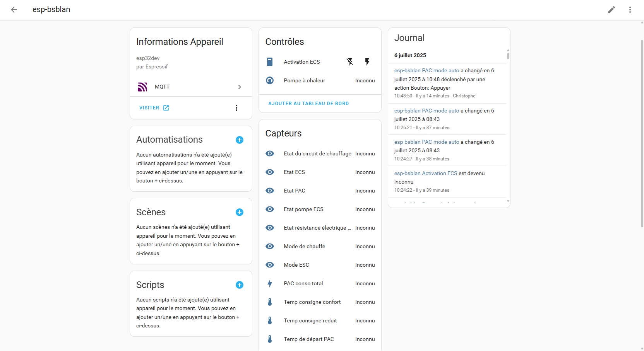Click AJOUTER AU TABLEAU DE BORD
Screen dimensions: 644x351
coord(308,104)
